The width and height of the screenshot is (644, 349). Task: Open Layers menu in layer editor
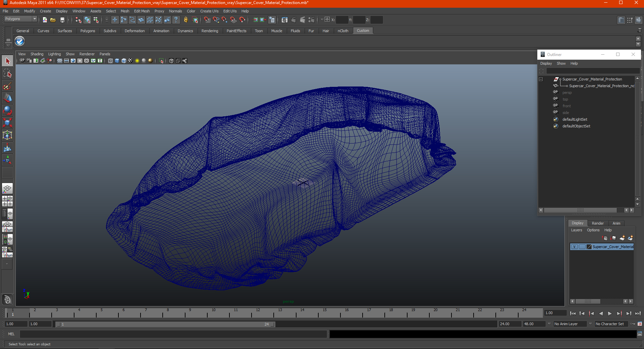tap(576, 230)
